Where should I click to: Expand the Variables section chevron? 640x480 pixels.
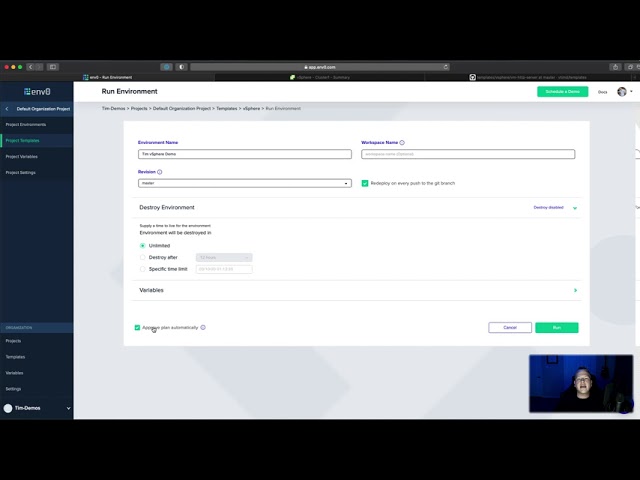click(576, 290)
